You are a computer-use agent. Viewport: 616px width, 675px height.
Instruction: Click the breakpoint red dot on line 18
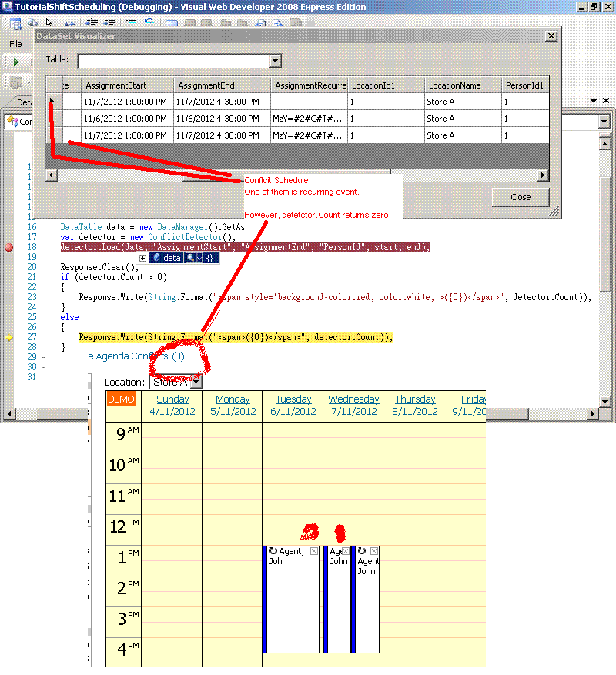(x=8, y=248)
